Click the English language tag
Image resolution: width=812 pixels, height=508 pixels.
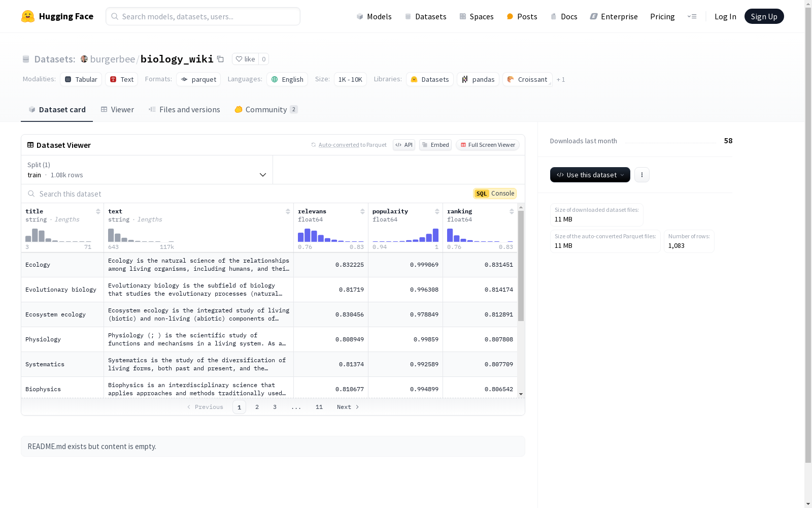point(287,79)
